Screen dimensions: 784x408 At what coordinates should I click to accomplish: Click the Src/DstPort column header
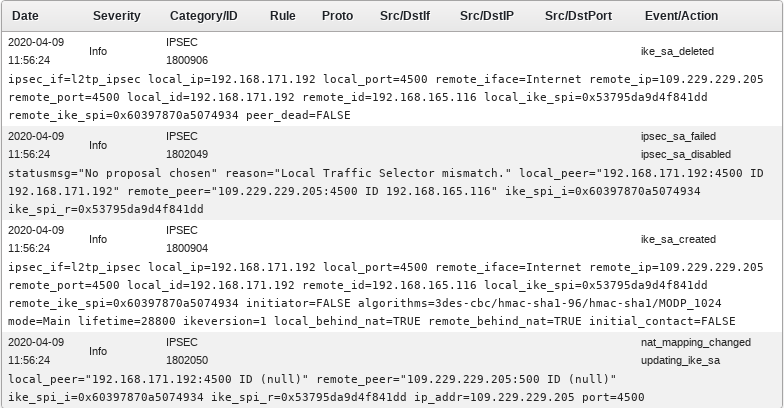pos(579,16)
